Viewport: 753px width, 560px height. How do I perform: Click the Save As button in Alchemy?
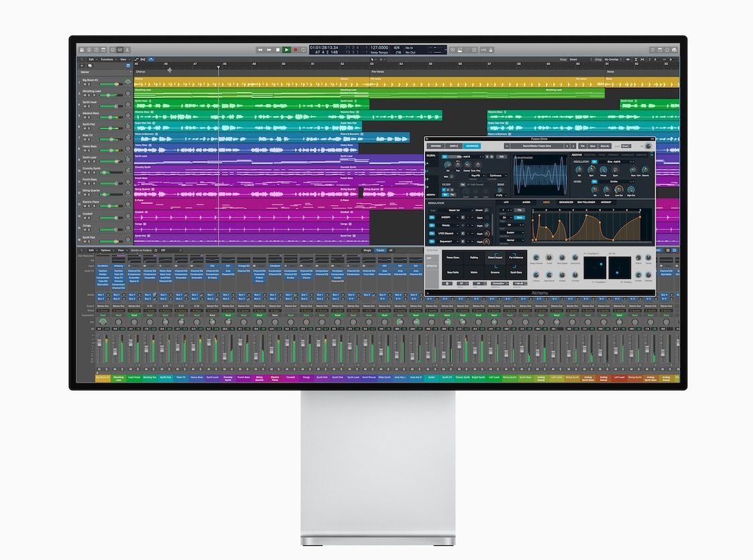tap(604, 146)
